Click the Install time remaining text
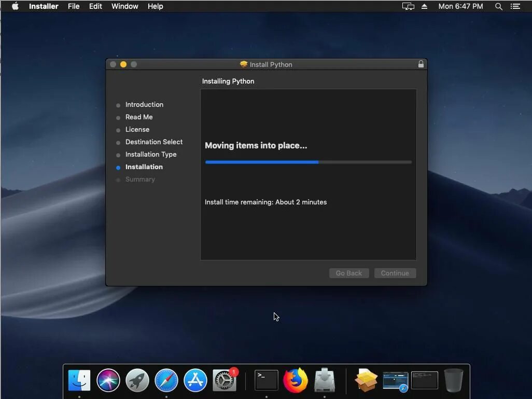This screenshot has width=532, height=399. (x=265, y=202)
